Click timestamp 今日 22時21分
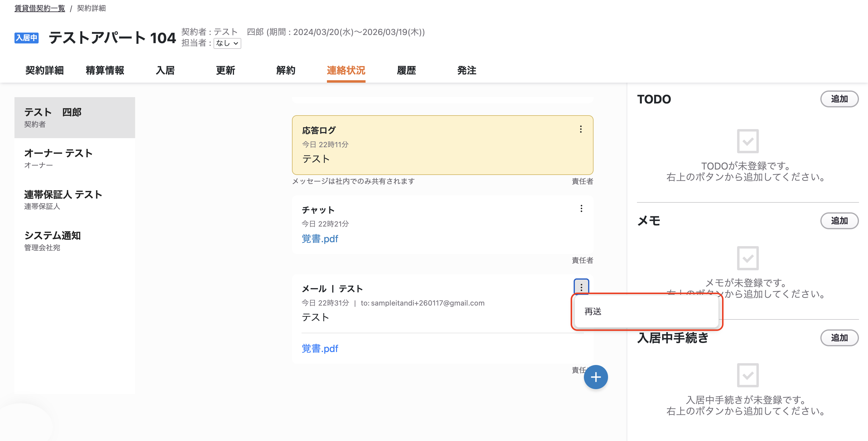Screen dimensions: 868x441 click(x=325, y=224)
